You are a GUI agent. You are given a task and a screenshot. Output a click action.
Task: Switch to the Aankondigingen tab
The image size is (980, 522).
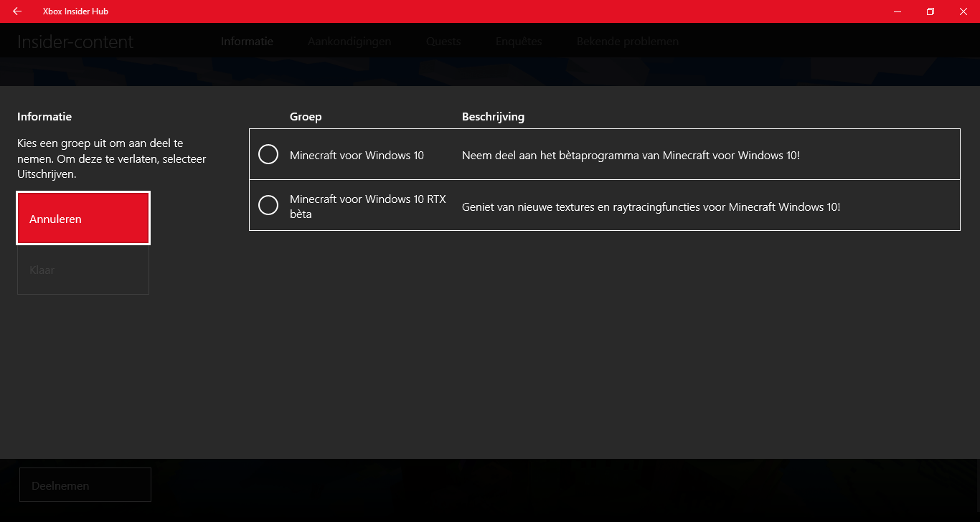[349, 41]
